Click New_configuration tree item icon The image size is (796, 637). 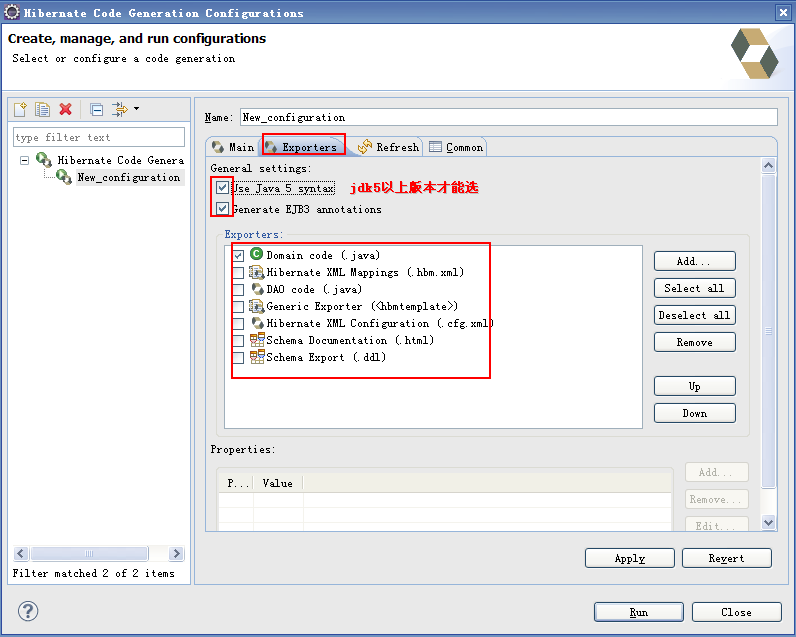[x=64, y=177]
